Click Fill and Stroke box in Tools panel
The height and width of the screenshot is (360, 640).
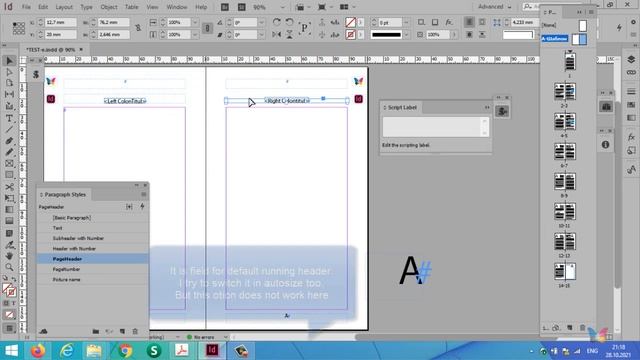pyautogui.click(x=9, y=290)
